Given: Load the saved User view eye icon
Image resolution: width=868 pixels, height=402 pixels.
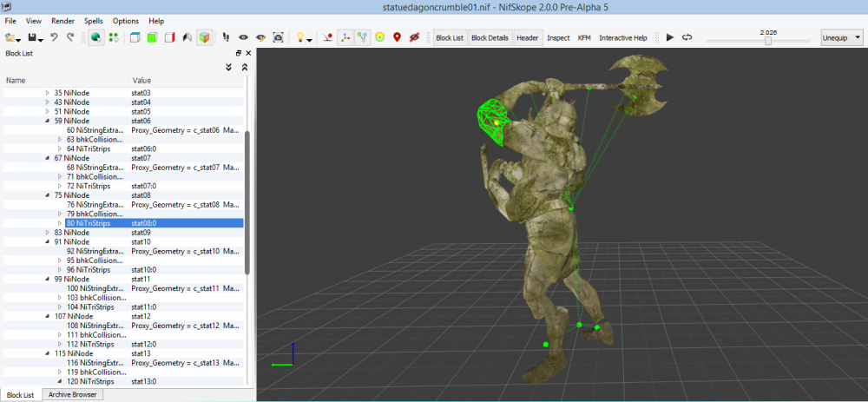Looking at the screenshot, I should [x=243, y=37].
